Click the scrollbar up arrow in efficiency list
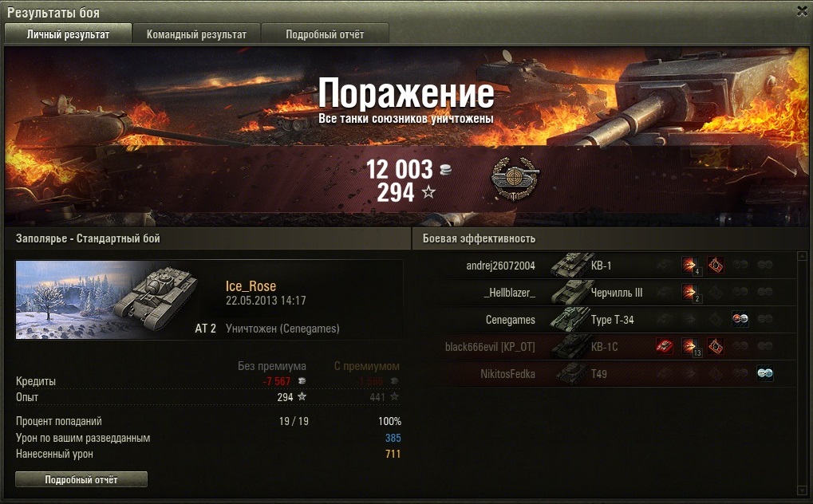Screen dimensions: 813x504 802,256
